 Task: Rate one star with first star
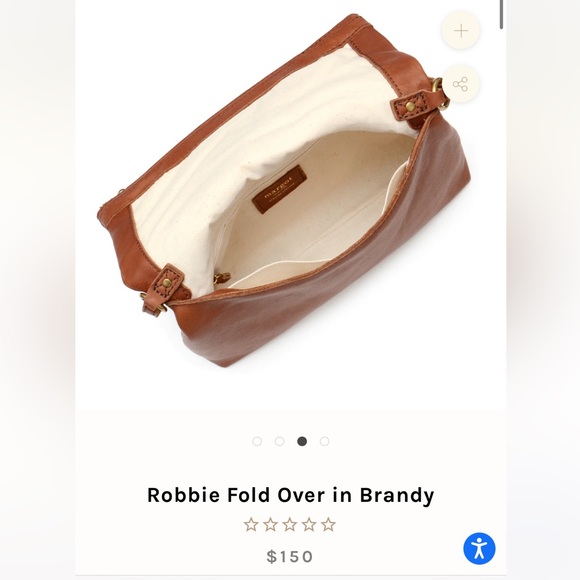(251, 525)
